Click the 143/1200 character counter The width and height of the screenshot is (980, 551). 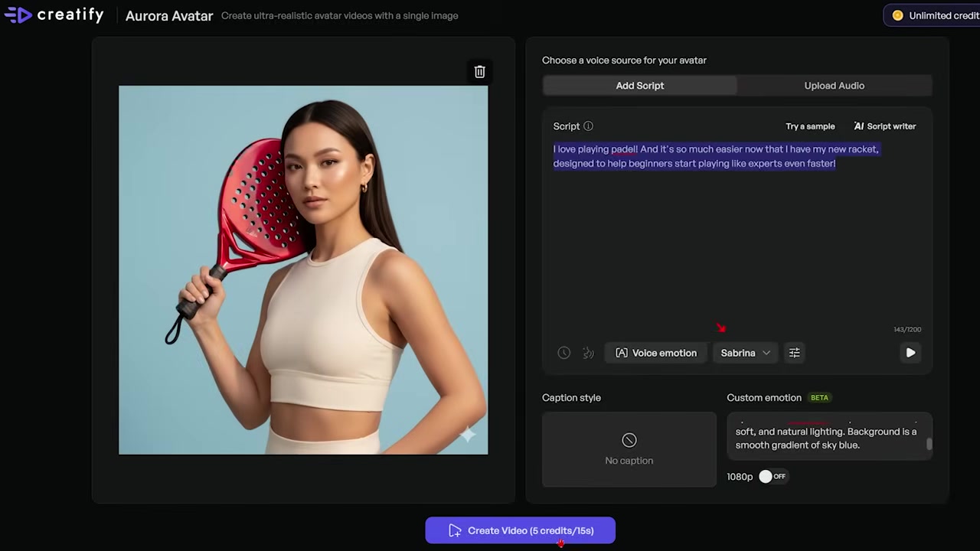click(x=907, y=330)
